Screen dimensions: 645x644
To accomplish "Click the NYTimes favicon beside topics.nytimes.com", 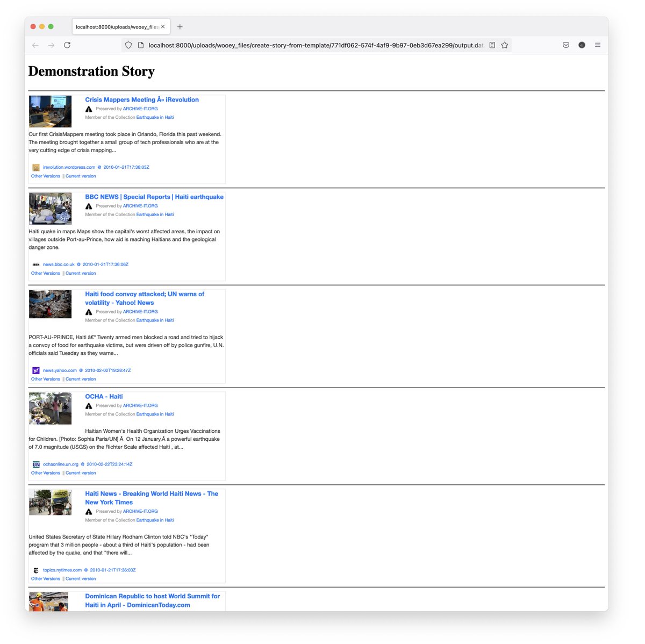I will click(36, 570).
